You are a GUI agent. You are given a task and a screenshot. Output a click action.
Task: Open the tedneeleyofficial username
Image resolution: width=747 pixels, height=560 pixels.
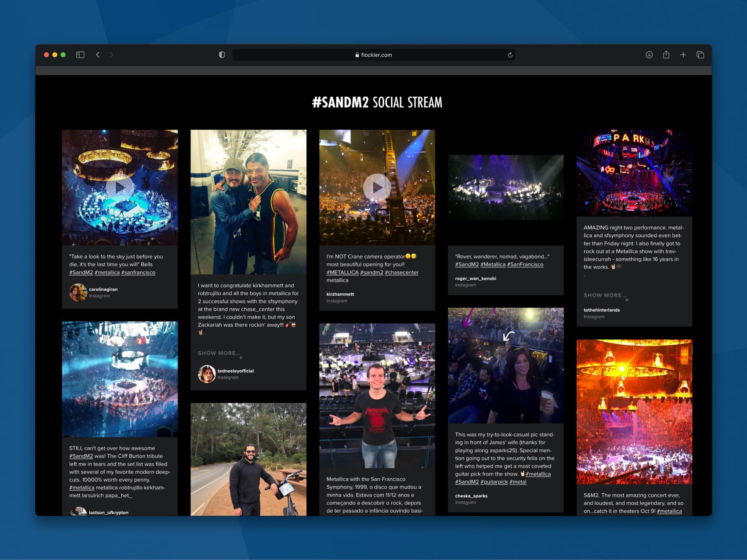235,371
